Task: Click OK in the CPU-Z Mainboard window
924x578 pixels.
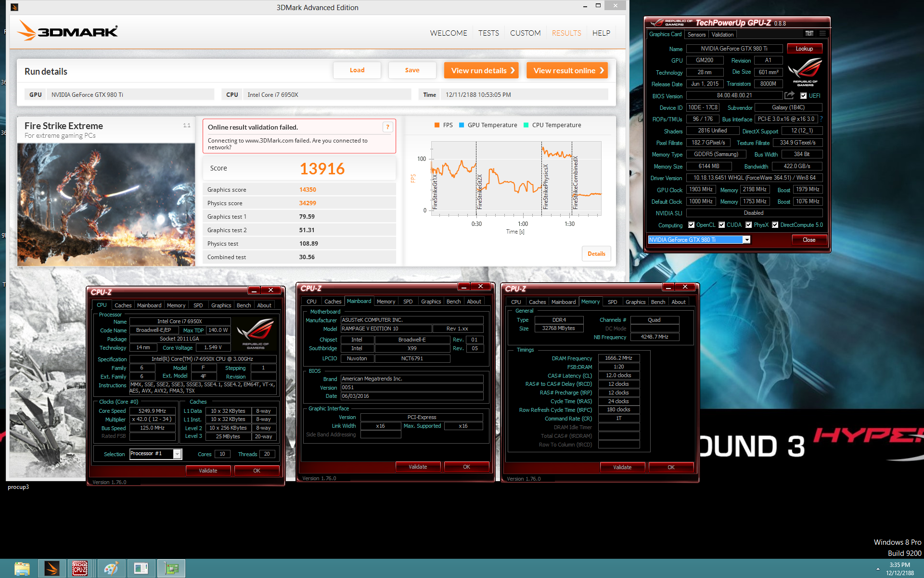Action: [x=466, y=467]
